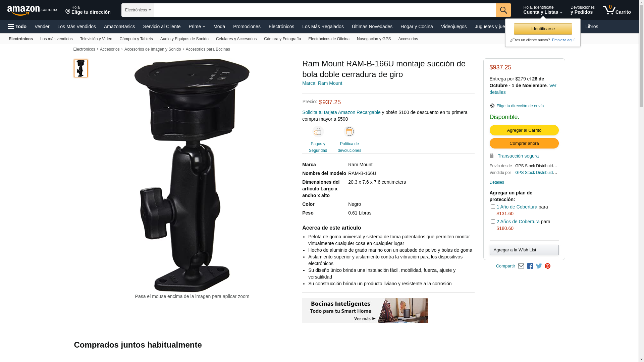The height and width of the screenshot is (362, 644).
Task: Share the product on Twitter
Action: tap(539, 266)
